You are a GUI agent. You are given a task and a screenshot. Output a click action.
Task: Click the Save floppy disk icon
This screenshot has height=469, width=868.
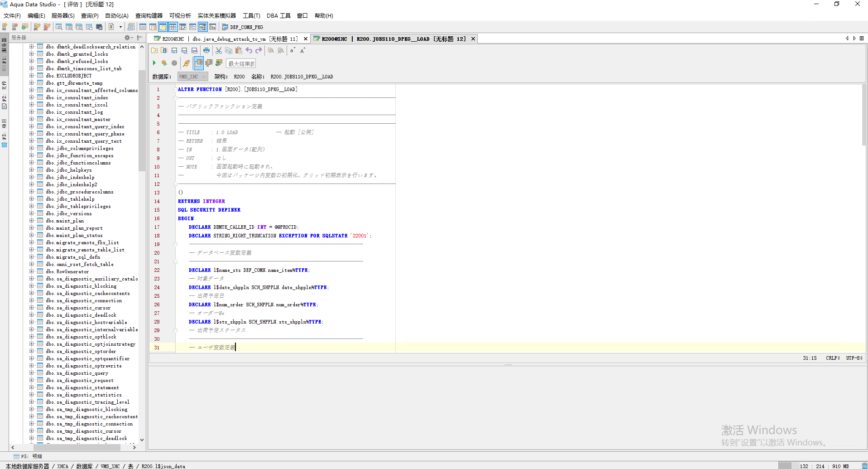(x=174, y=50)
